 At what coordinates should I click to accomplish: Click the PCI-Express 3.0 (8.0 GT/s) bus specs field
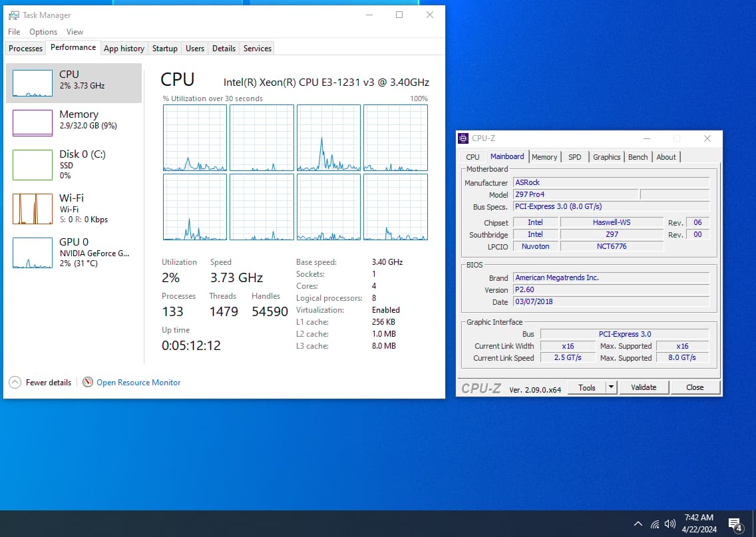click(x=612, y=206)
